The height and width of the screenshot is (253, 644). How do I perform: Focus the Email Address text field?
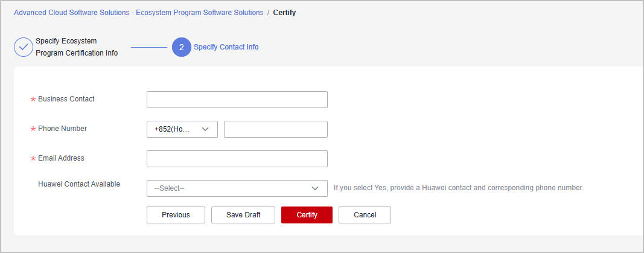(237, 159)
